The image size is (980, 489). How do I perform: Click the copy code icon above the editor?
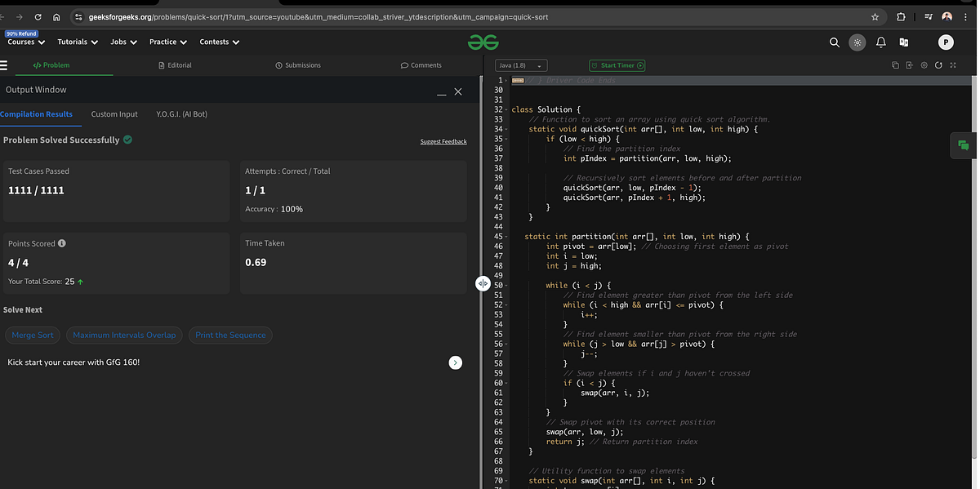click(896, 65)
